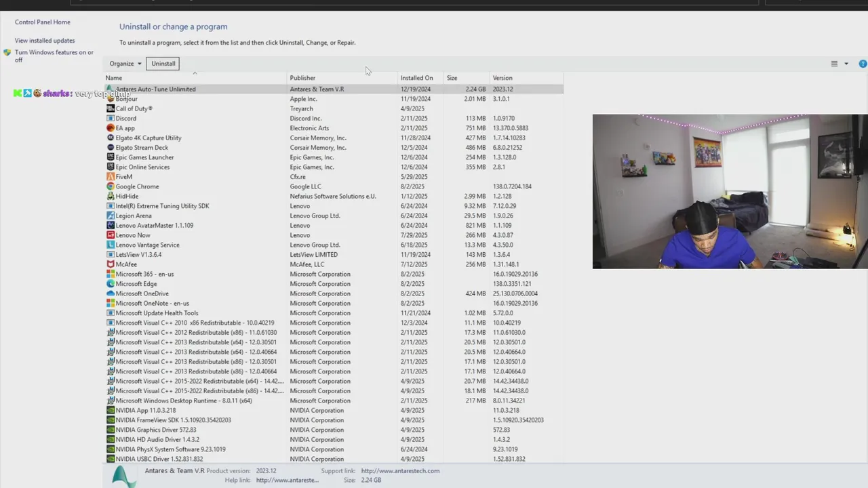Viewport: 868px width, 488px height.
Task: Open the antarestech support link
Action: [400, 471]
